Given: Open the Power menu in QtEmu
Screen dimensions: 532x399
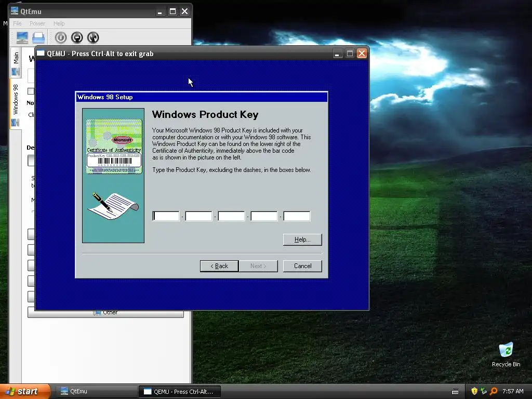Looking at the screenshot, I should coord(37,23).
